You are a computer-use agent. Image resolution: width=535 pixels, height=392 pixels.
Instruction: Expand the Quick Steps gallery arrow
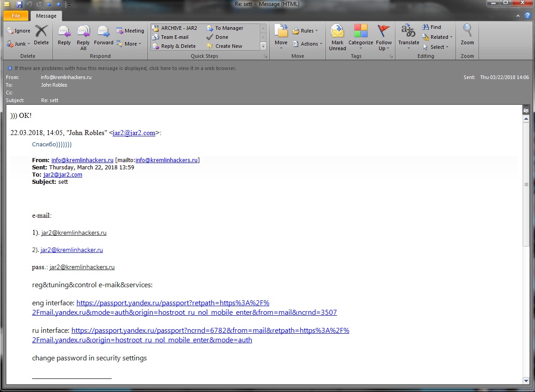click(x=263, y=46)
